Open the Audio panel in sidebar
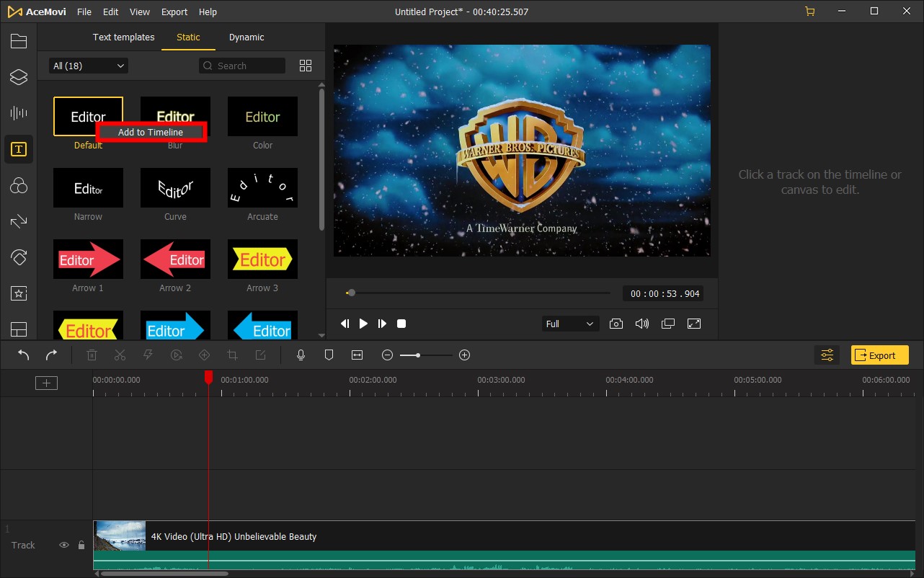 pos(19,112)
